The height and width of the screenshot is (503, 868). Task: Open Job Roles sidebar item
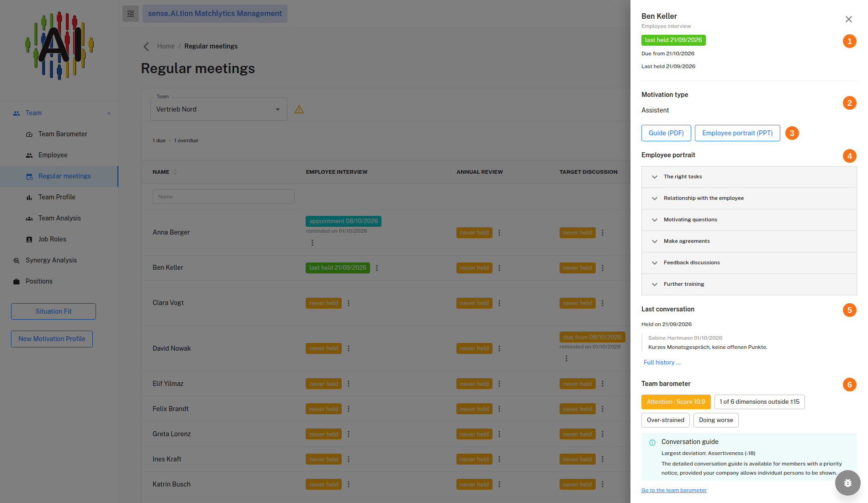tap(59, 239)
